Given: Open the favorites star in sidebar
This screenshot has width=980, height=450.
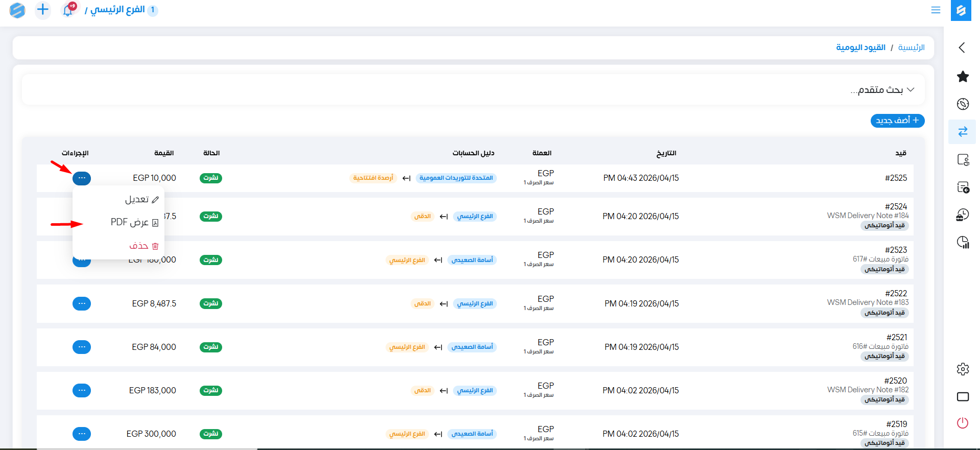Looking at the screenshot, I should [x=963, y=77].
